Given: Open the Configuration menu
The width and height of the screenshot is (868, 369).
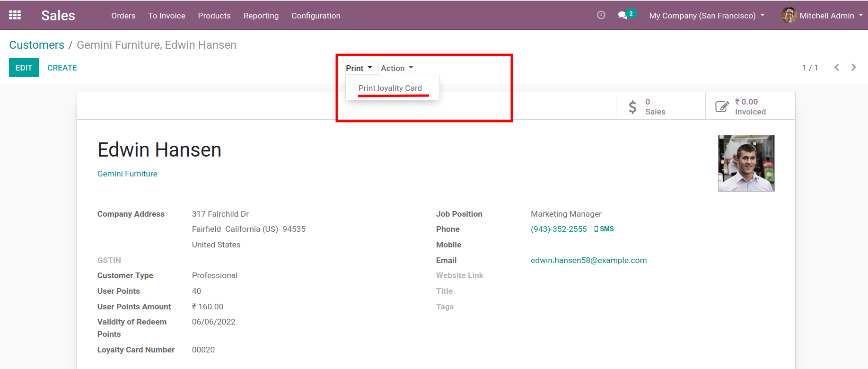Looking at the screenshot, I should click(x=316, y=16).
